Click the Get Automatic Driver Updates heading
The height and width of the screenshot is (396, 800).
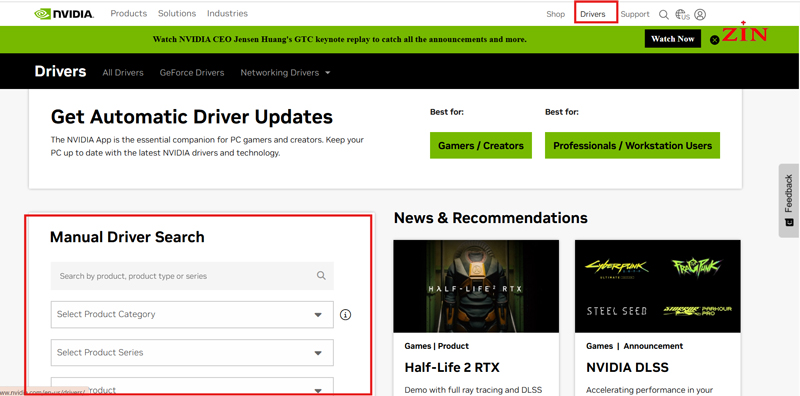click(x=192, y=117)
